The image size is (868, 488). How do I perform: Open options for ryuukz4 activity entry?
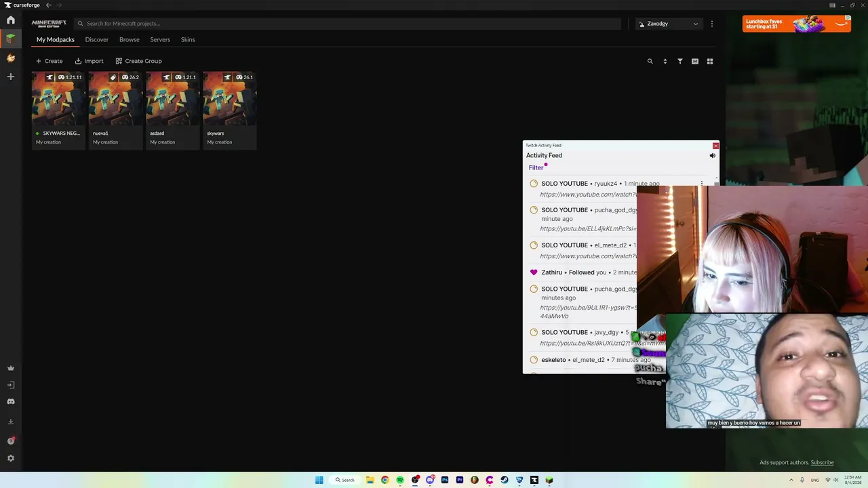click(701, 183)
